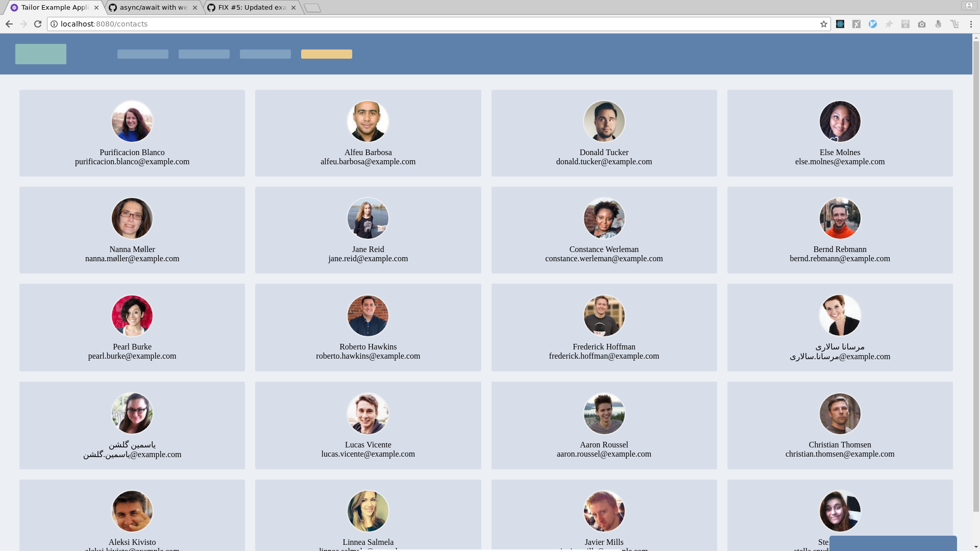980x551 pixels.
Task: Click the teal logo block in header
Action: tap(41, 54)
